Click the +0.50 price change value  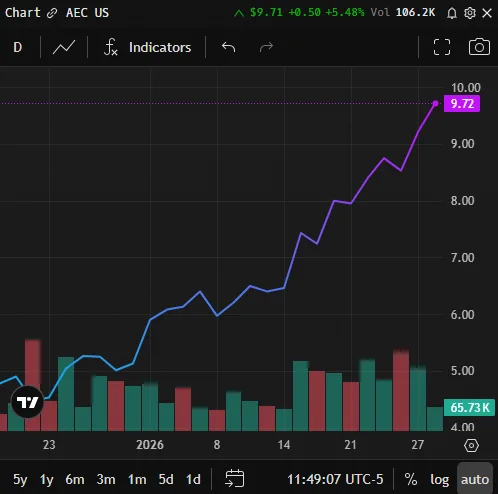pos(304,12)
